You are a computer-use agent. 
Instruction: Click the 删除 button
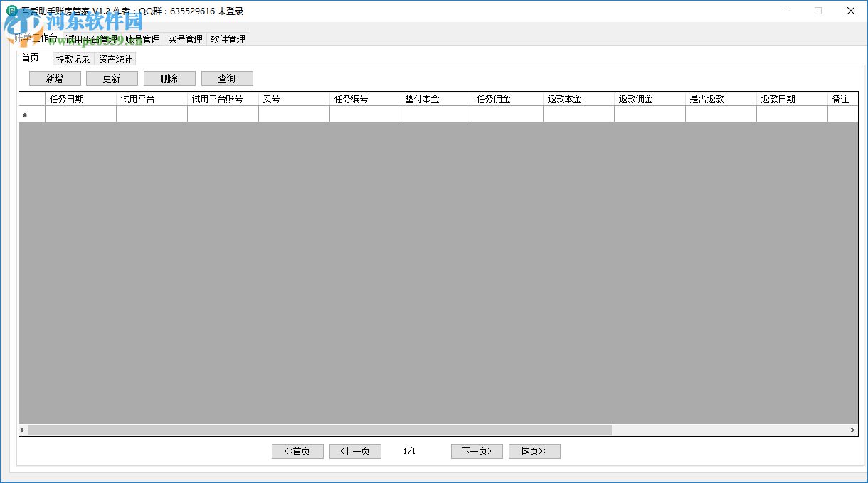(x=169, y=78)
